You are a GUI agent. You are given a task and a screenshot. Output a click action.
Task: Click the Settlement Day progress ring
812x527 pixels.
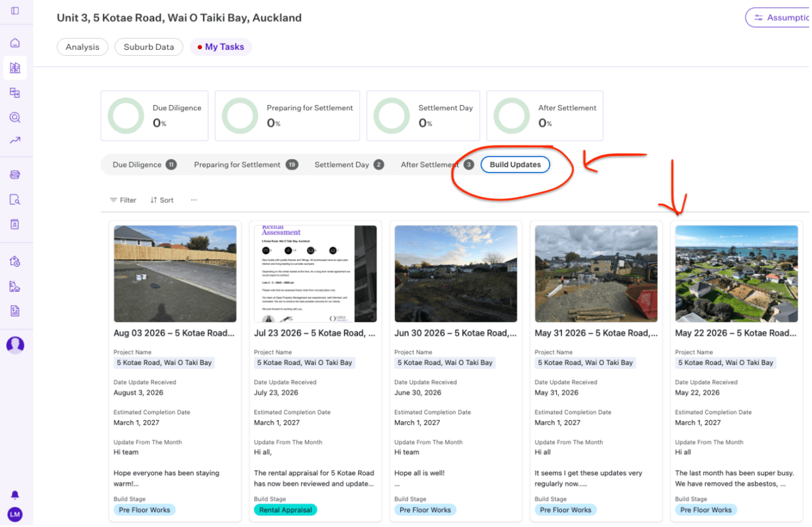(393, 116)
